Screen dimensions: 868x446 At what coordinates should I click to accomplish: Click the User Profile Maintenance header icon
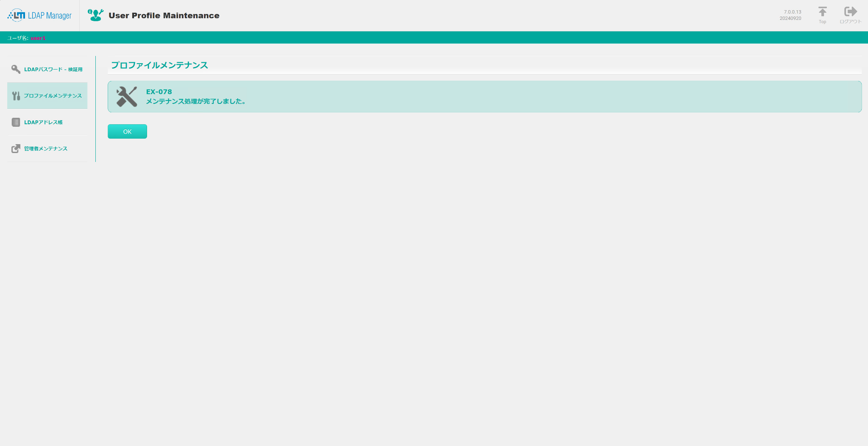95,15
